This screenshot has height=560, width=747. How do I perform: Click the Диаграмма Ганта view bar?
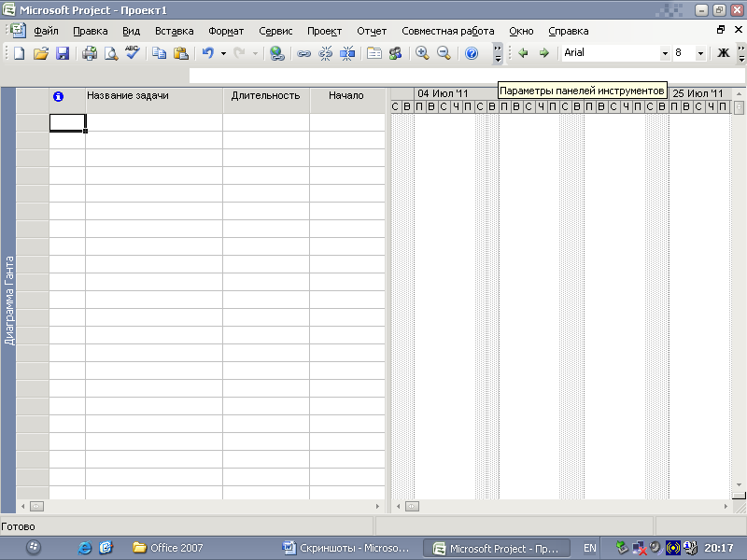(8, 300)
